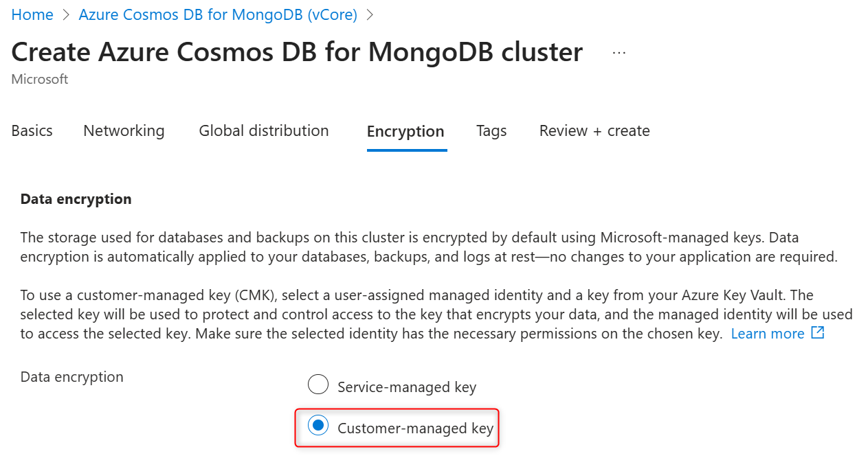This screenshot has width=868, height=458.
Task: Click the bold Data encryption section heading
Action: click(x=76, y=199)
